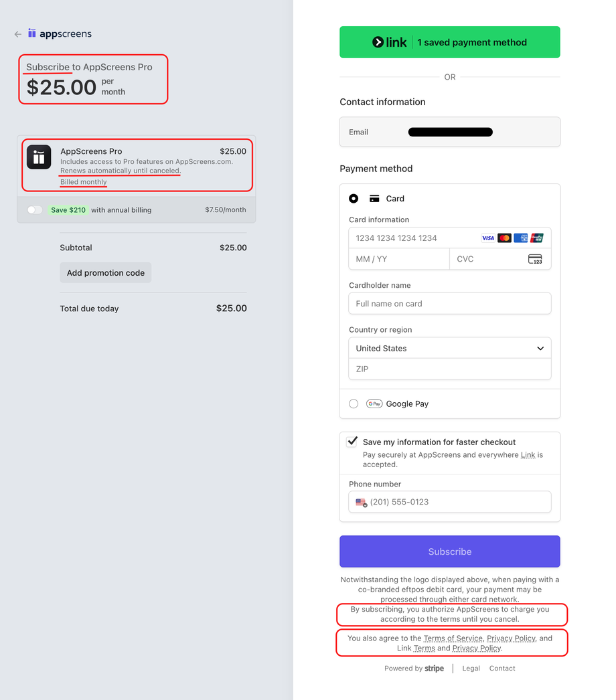Click the AppScreens logo
This screenshot has height=700, width=616.
click(x=60, y=33)
